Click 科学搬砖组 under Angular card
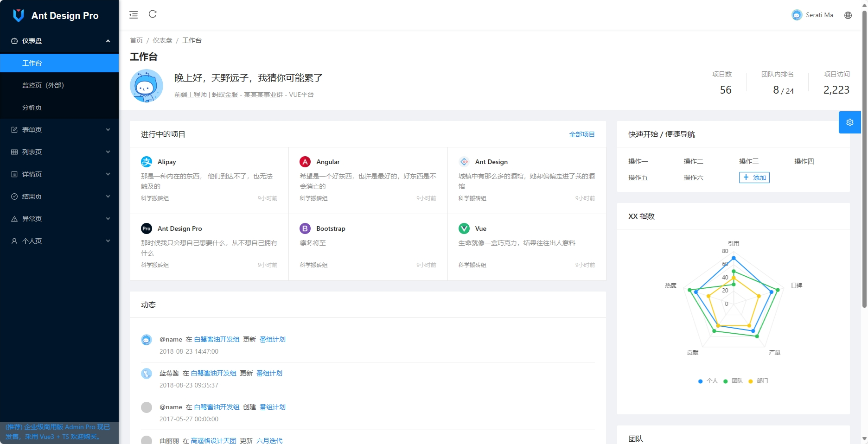Viewport: 868px width, 444px height. coord(313,198)
